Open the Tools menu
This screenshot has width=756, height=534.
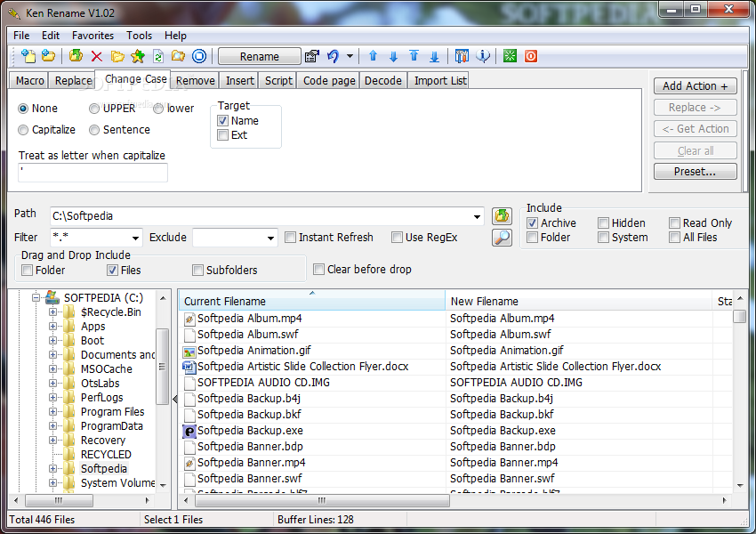click(x=139, y=36)
